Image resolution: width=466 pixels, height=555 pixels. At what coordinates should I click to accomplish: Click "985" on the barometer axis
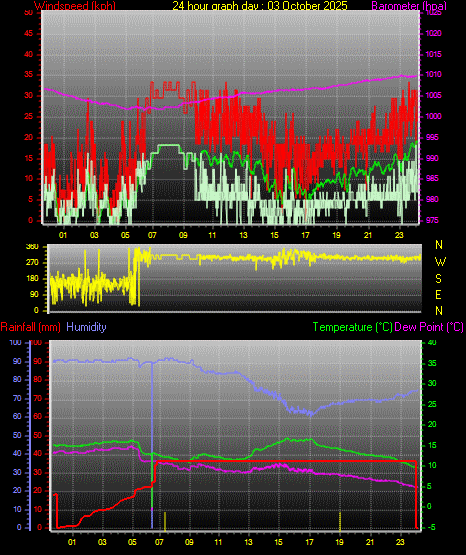[x=432, y=178]
